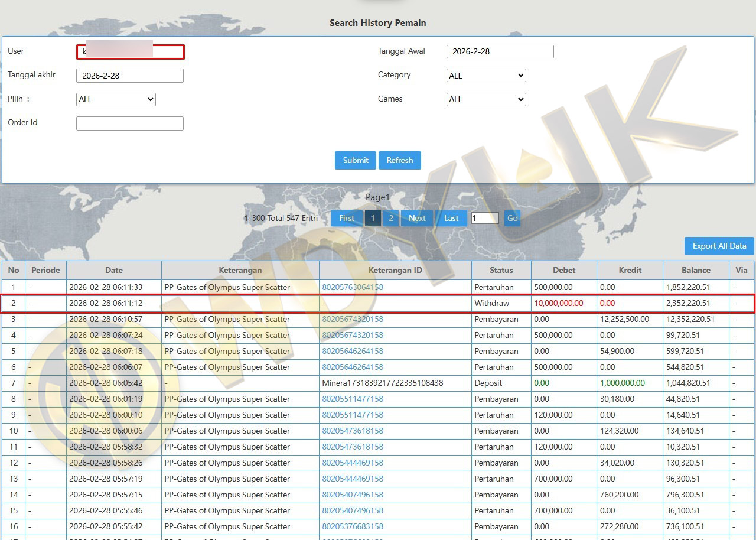Jump to Last page
The width and height of the screenshot is (756, 540).
(x=451, y=218)
